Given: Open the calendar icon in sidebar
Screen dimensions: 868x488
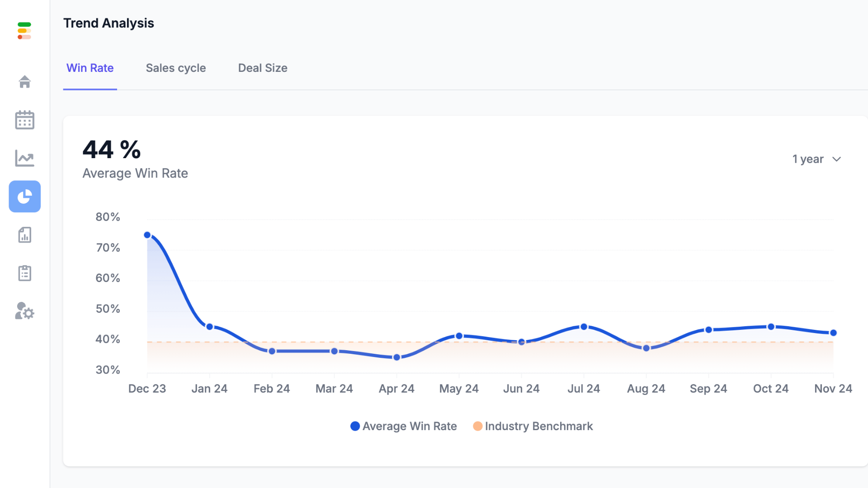Looking at the screenshot, I should (24, 120).
